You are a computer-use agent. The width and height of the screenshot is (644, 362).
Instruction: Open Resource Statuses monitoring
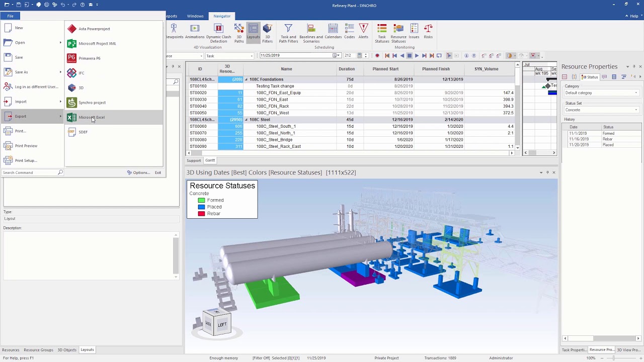(x=398, y=33)
